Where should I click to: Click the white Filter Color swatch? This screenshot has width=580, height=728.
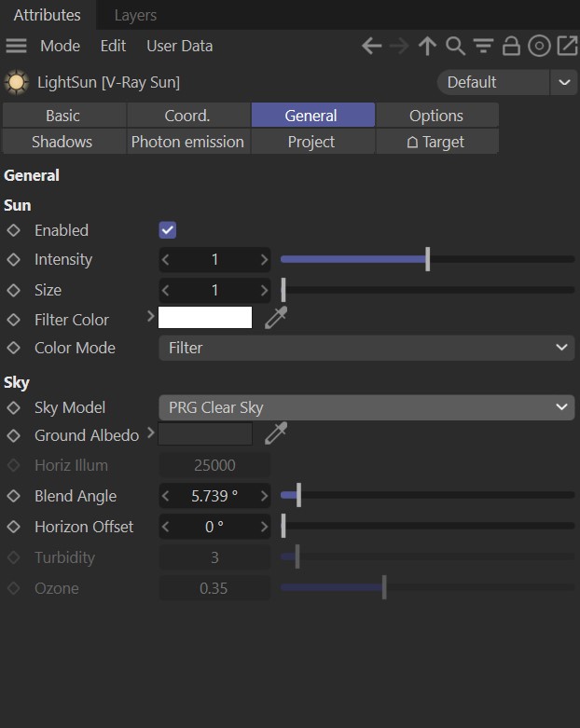[205, 318]
